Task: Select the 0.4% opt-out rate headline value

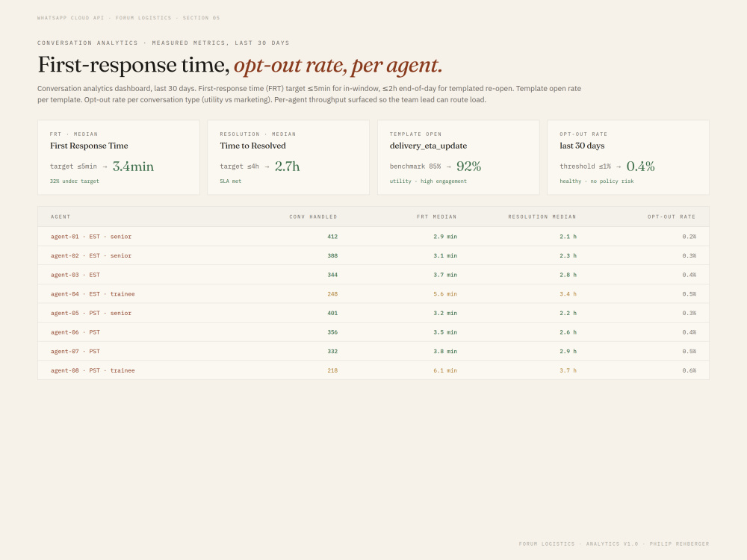Action: [640, 167]
